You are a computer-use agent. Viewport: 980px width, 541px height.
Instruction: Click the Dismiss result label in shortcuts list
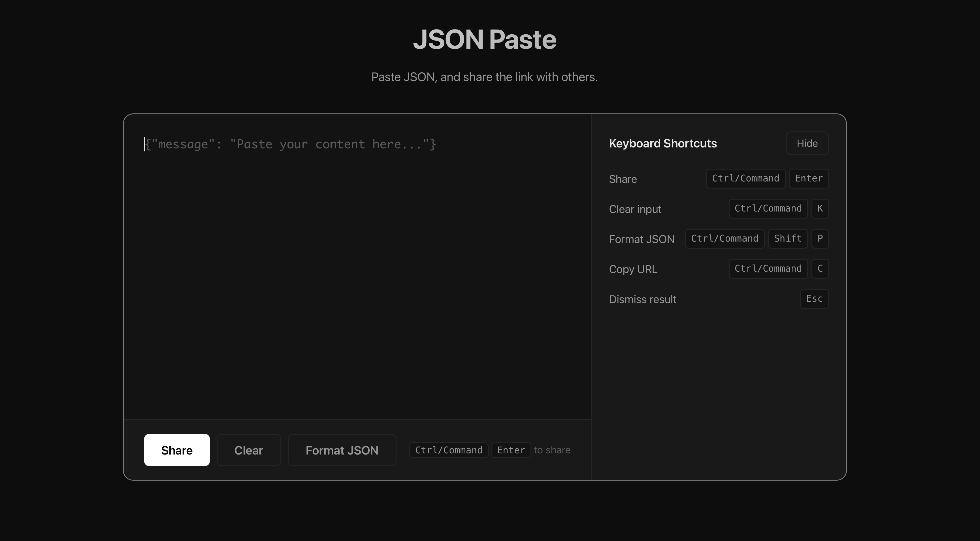642,299
